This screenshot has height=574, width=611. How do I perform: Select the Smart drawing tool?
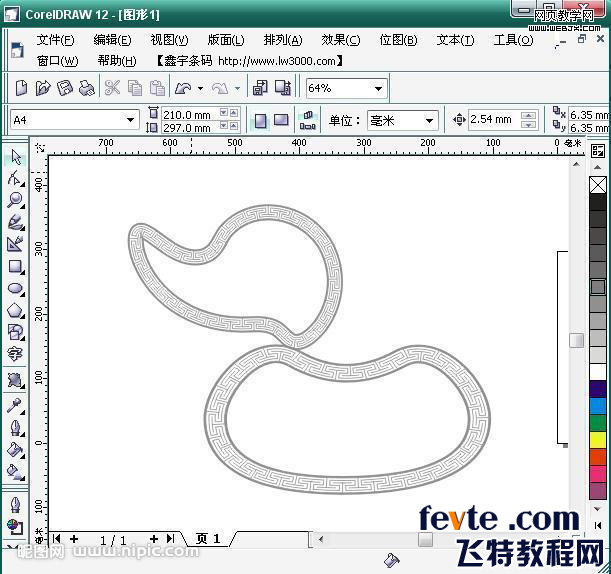(x=16, y=244)
